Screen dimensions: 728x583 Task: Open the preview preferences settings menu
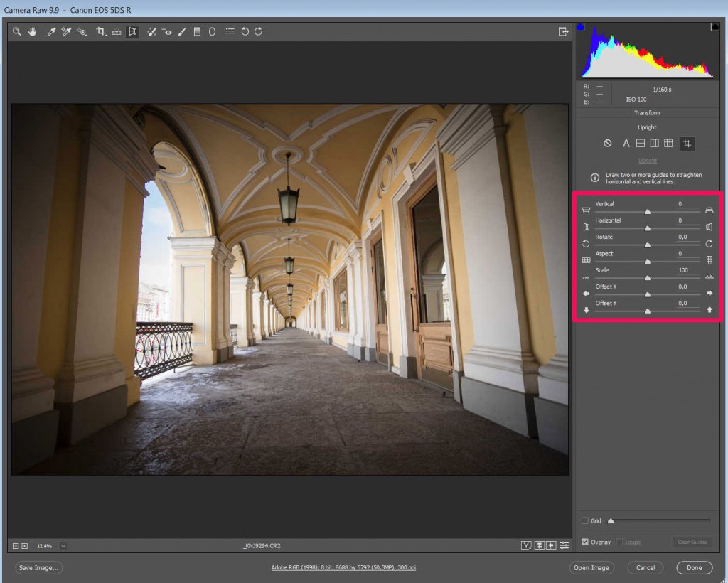tap(564, 546)
